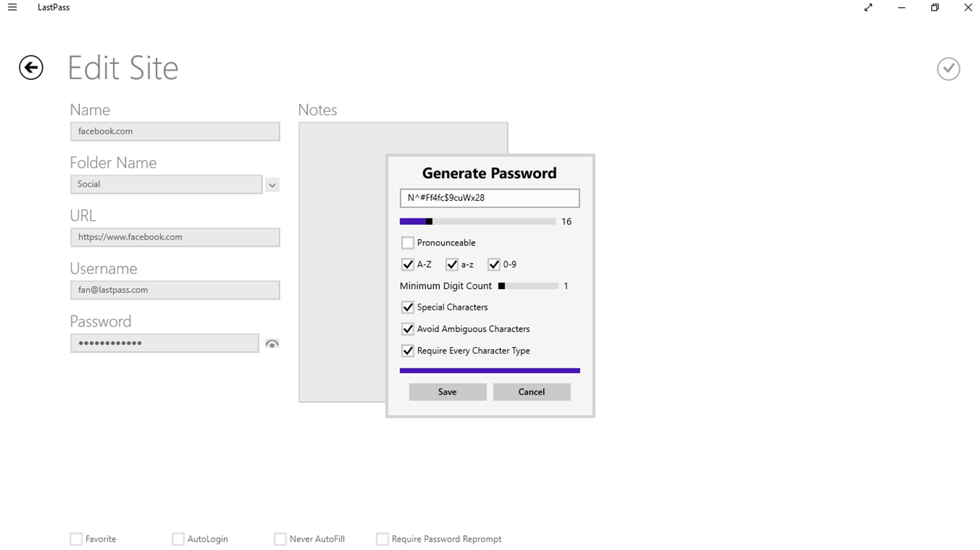Viewport: 980px width, 550px height.
Task: Uncheck the a-z lowercase checkbox
Action: tap(453, 264)
